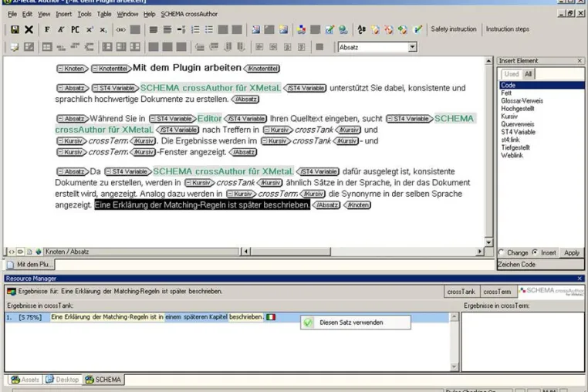Insert a bulleted list

click(209, 29)
